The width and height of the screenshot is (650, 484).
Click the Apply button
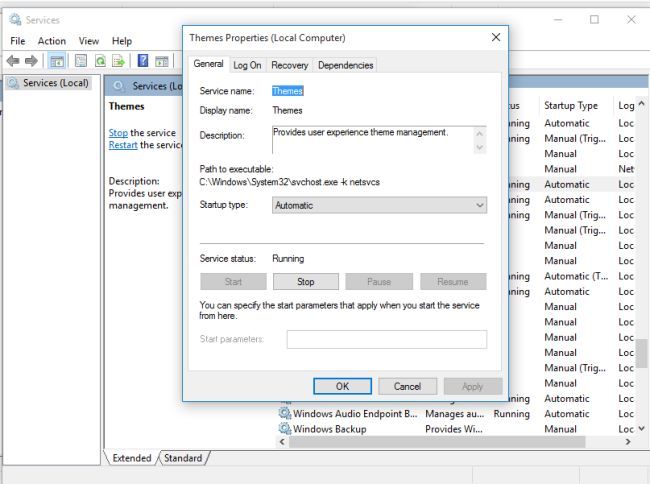473,386
